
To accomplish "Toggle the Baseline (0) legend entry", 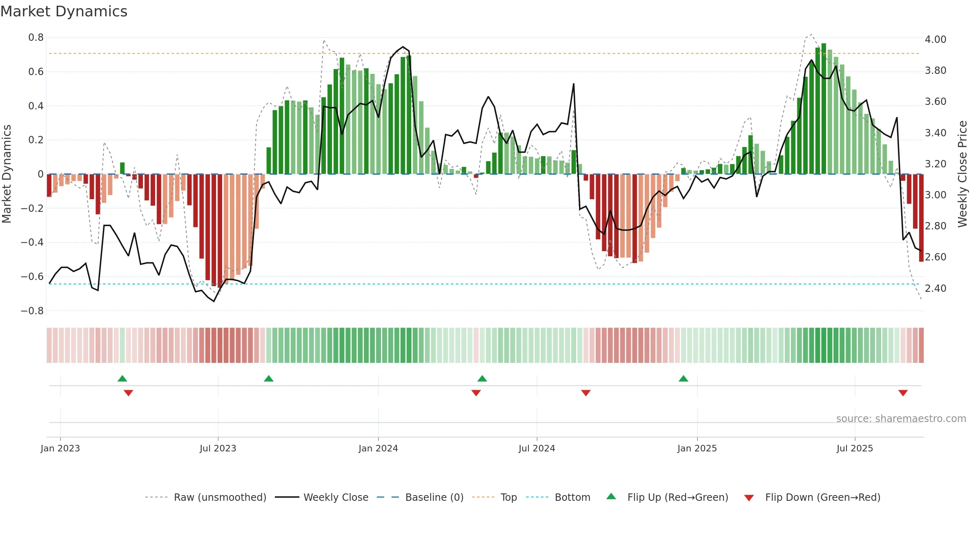I will point(420,497).
